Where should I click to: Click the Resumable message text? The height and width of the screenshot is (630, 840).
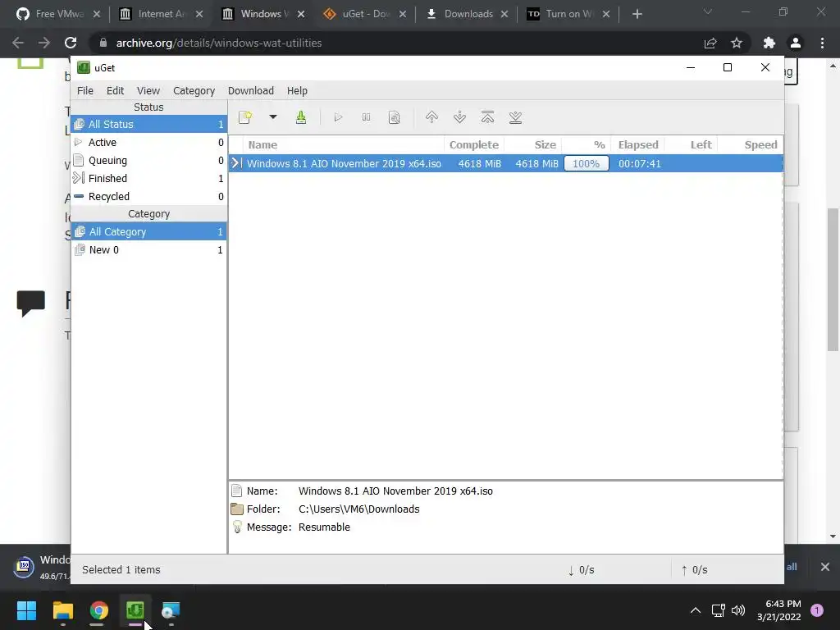tap(324, 527)
